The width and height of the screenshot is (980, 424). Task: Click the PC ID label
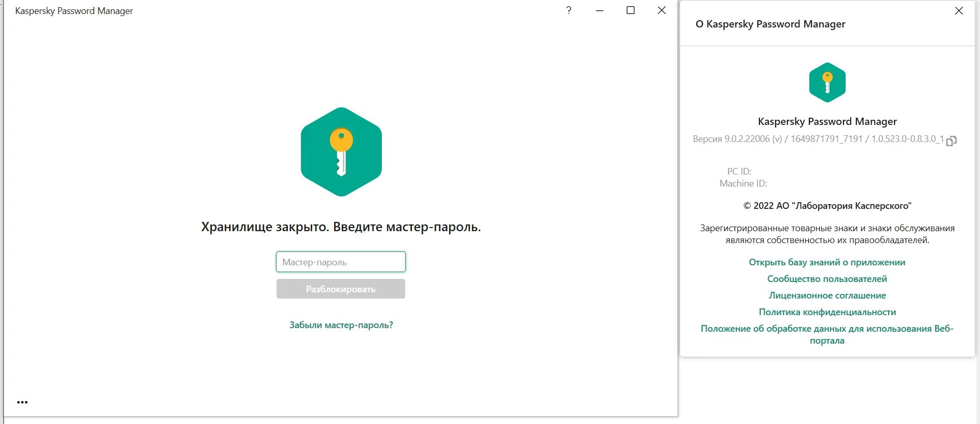739,172
